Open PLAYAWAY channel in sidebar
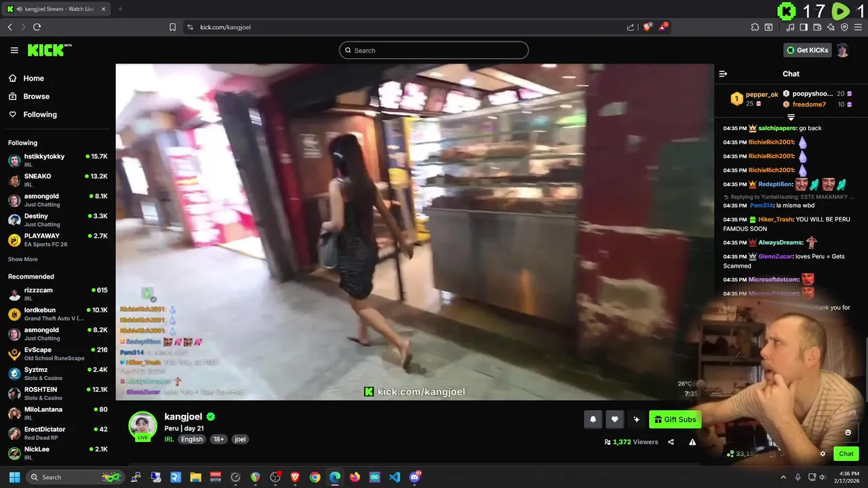This screenshot has width=868, height=488. pyautogui.click(x=58, y=240)
